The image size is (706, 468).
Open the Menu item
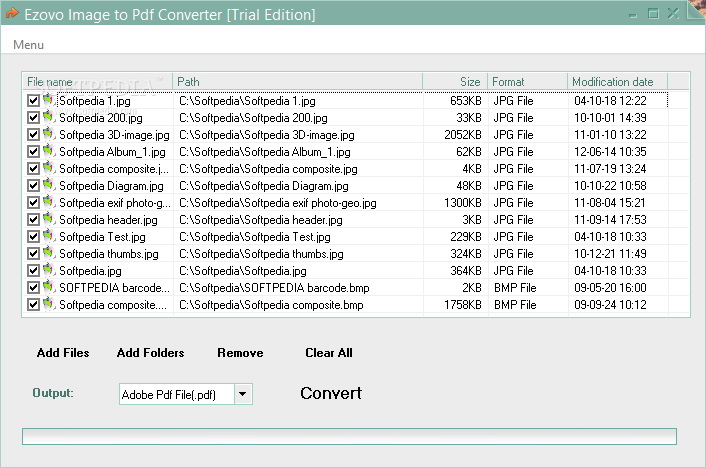tap(28, 45)
